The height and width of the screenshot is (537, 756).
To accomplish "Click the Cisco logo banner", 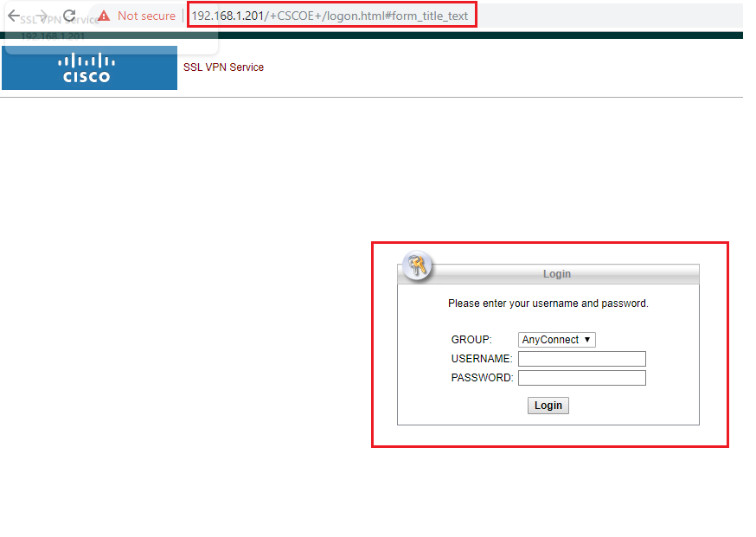I will coord(90,68).
